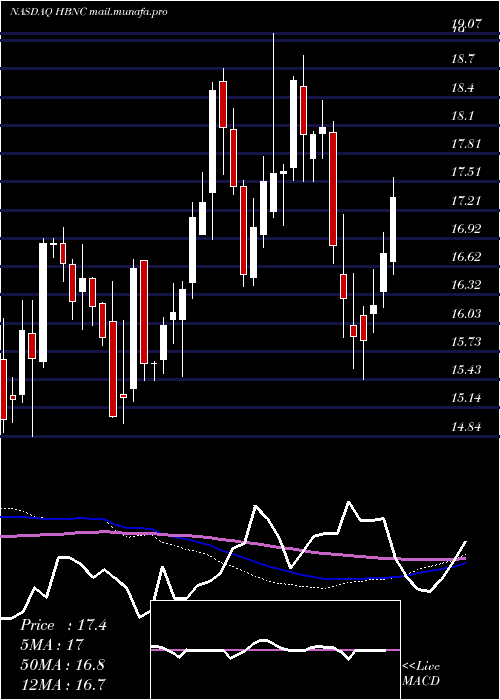Click the 15.14 price axis label
This screenshot has width=500, height=700.
coord(466,398)
